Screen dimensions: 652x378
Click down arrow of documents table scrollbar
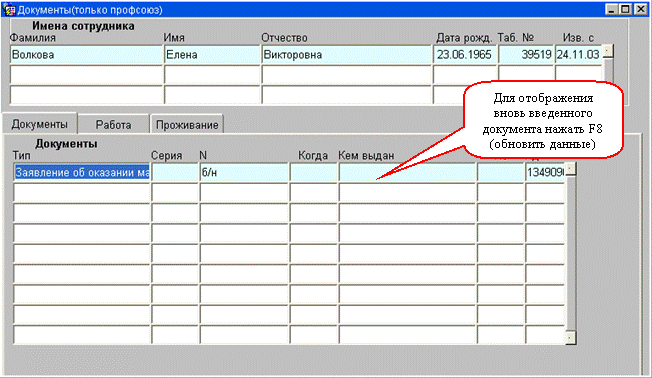pos(570,338)
